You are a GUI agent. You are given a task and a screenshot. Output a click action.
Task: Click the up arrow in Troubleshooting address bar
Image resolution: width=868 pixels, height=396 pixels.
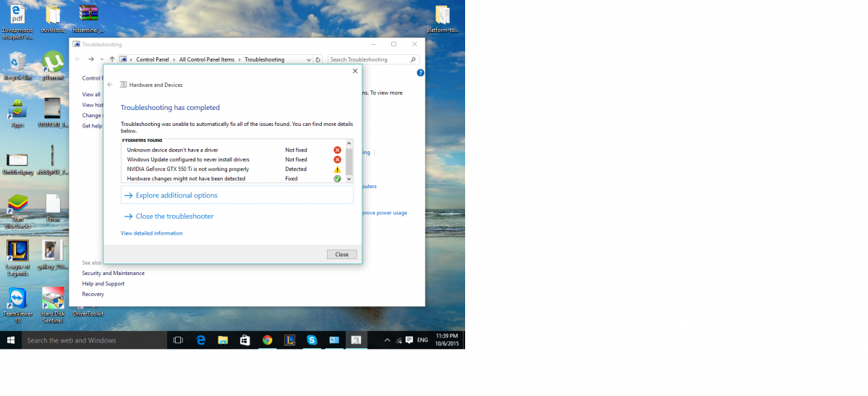click(x=112, y=59)
